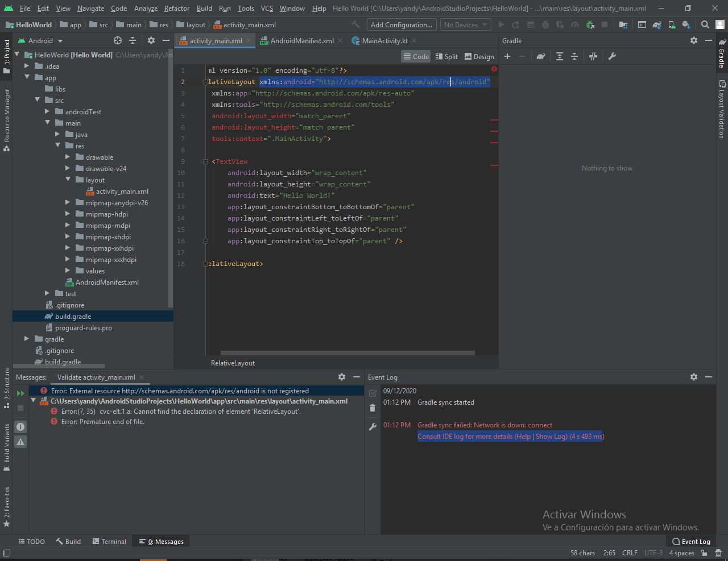Screen dimensions: 728x561
Task: Open the Build tool window button
Action: tap(68, 541)
